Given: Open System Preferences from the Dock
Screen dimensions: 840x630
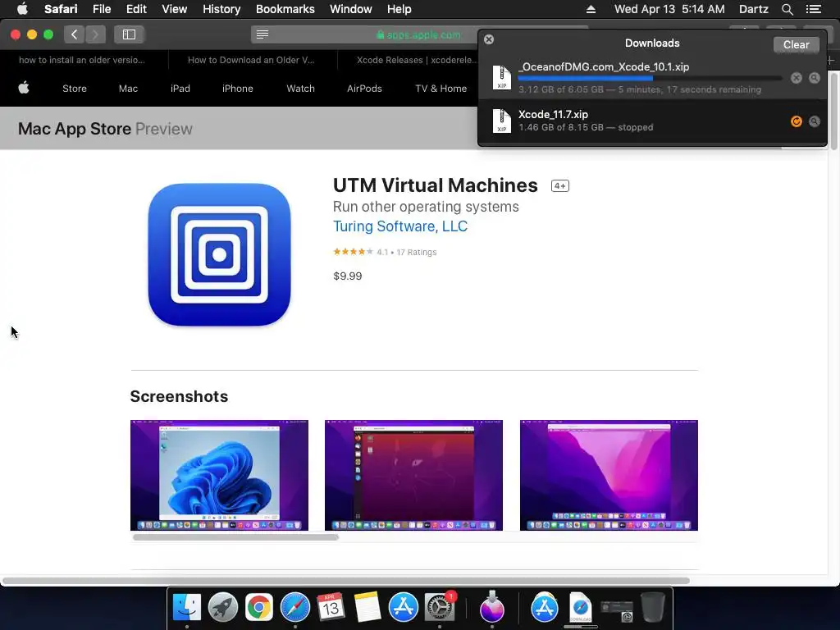Looking at the screenshot, I should [440, 608].
